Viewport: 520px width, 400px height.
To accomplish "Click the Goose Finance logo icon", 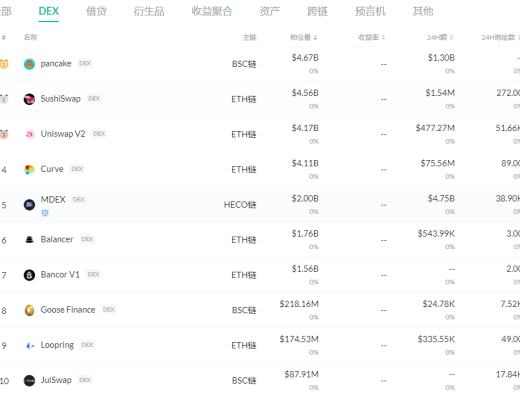I will click(29, 310).
